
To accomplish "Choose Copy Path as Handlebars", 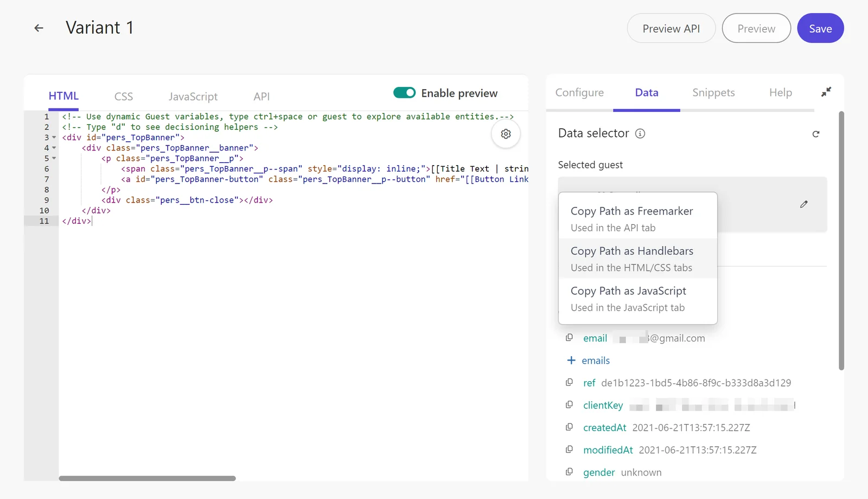I will pos(638,258).
